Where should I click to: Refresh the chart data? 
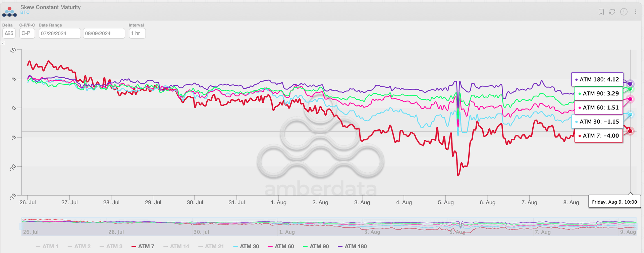pyautogui.click(x=612, y=12)
